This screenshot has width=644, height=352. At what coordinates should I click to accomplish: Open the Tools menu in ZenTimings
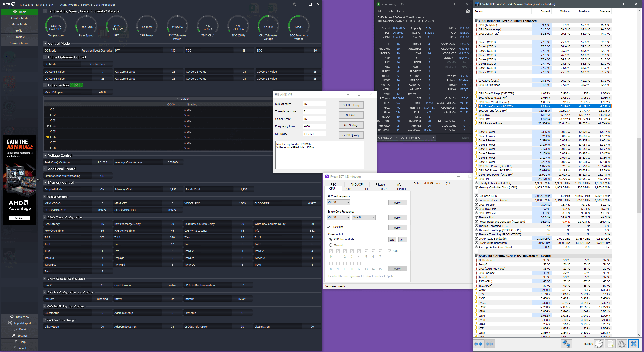pos(389,11)
